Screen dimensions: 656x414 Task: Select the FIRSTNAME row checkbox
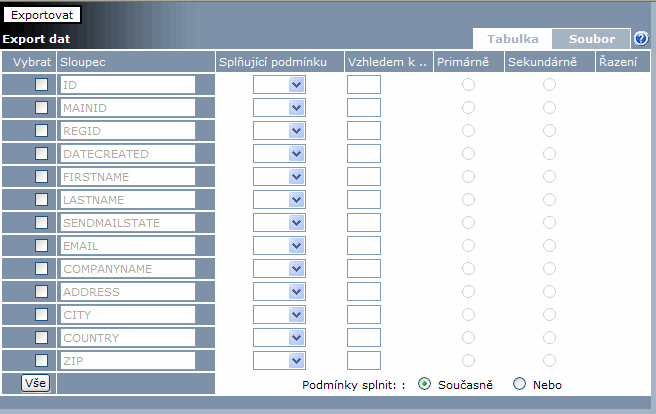click(41, 176)
